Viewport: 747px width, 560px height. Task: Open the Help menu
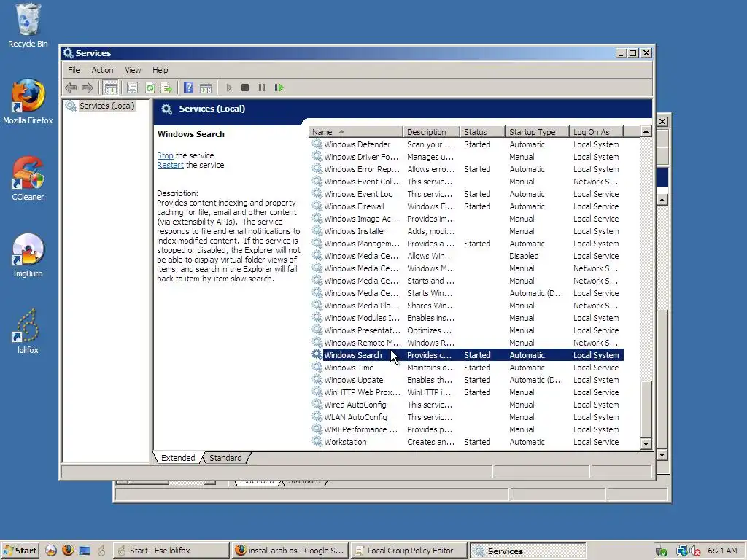(x=160, y=70)
